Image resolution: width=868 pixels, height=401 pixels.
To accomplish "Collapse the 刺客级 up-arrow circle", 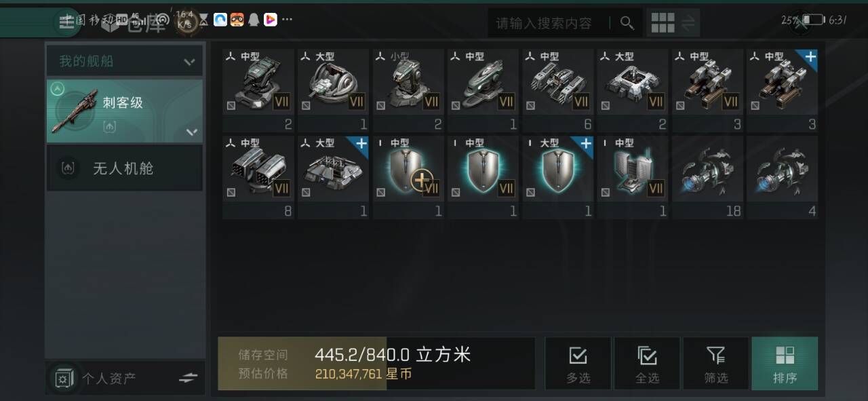I will click(x=58, y=88).
